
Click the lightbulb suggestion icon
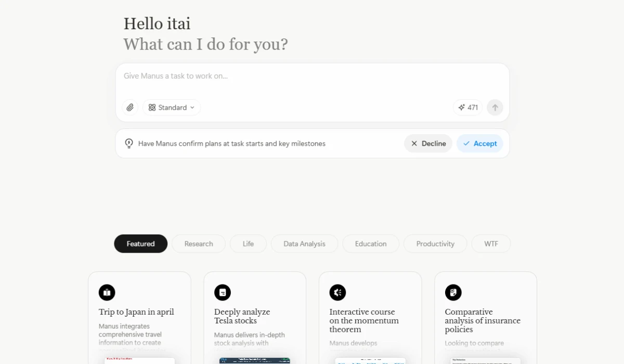pos(129,144)
